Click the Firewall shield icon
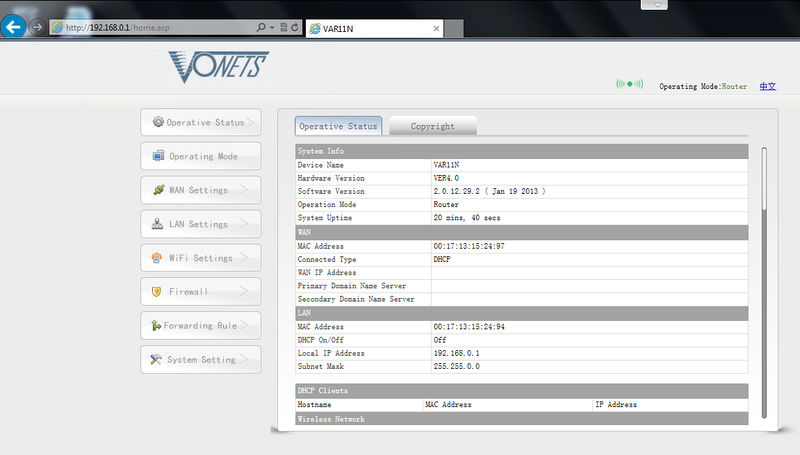The image size is (800, 455). (x=157, y=291)
